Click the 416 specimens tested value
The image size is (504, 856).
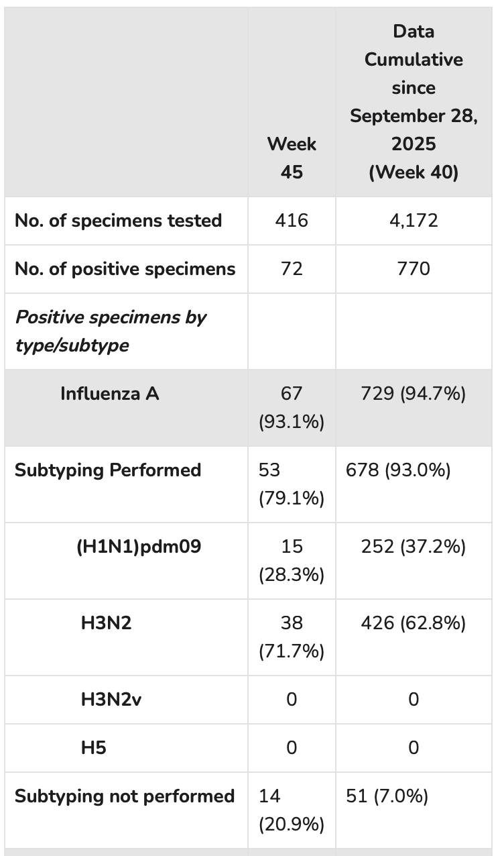pos(292,221)
